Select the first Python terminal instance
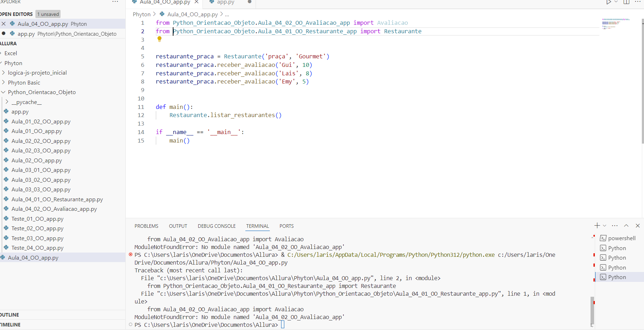The height and width of the screenshot is (330, 644). coord(620,248)
